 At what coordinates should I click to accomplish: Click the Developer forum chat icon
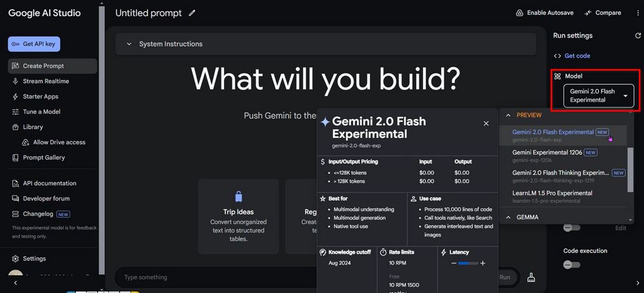pos(15,198)
